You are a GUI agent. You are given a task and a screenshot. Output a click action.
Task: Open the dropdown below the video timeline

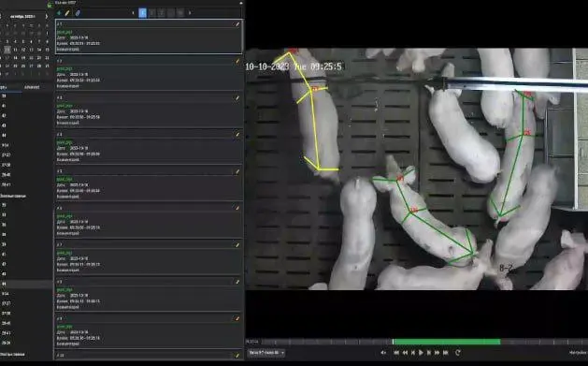point(265,353)
